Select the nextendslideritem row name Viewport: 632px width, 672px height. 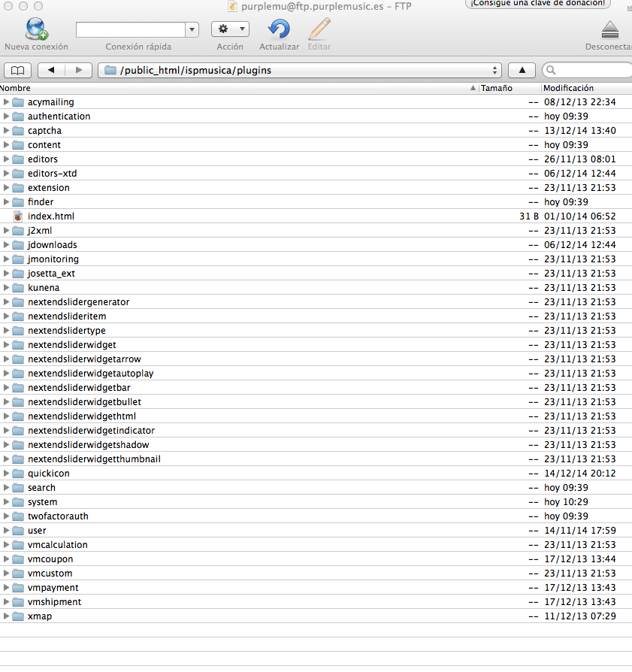pyautogui.click(x=67, y=316)
